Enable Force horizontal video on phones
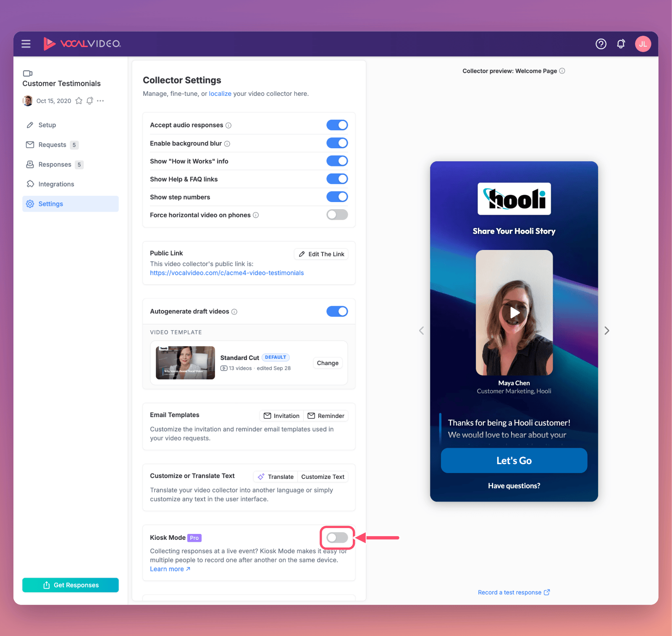The width and height of the screenshot is (672, 636). coord(337,215)
